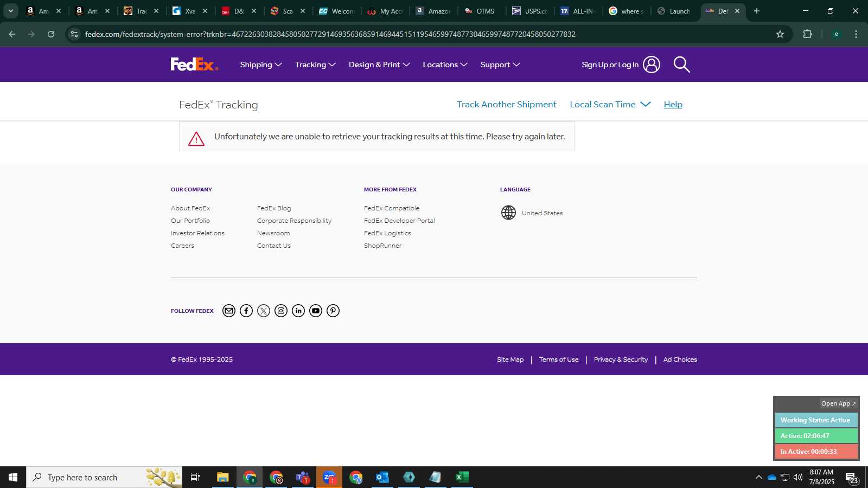
Task: Open the Terms of Use link
Action: pyautogui.click(x=559, y=359)
